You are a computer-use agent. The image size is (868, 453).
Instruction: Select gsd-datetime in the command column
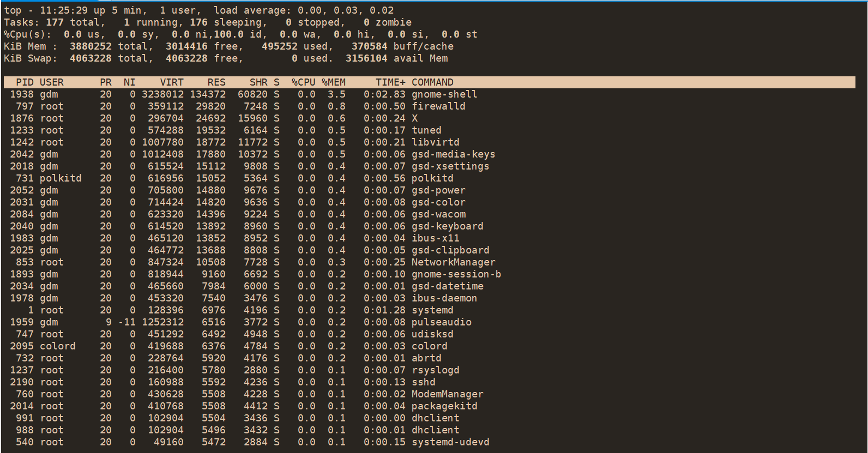[x=448, y=286]
